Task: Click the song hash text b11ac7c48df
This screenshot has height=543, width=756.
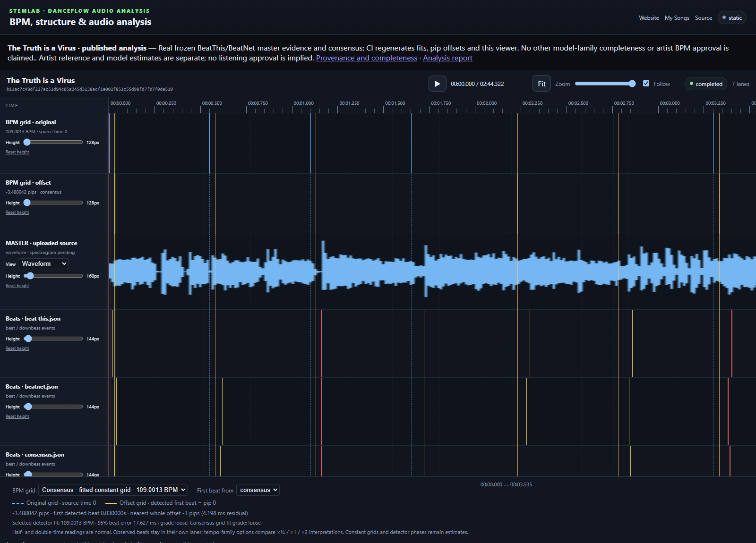Action: pyautogui.click(x=90, y=89)
